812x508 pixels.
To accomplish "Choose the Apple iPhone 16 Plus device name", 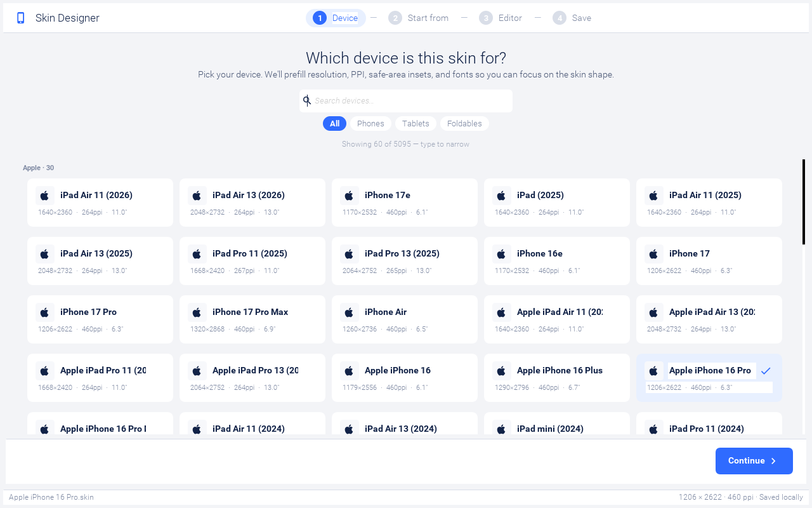I will pyautogui.click(x=560, y=370).
